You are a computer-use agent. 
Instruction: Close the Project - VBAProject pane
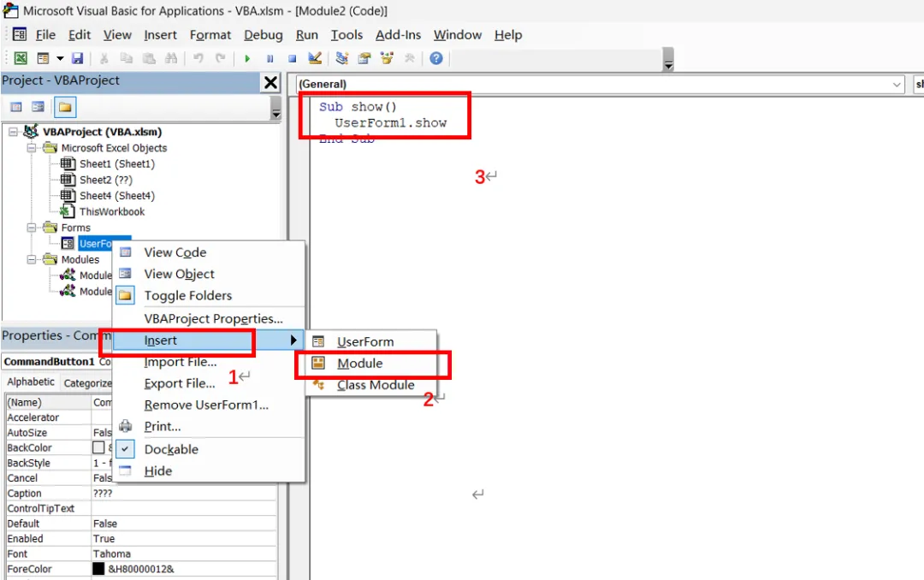coord(270,82)
